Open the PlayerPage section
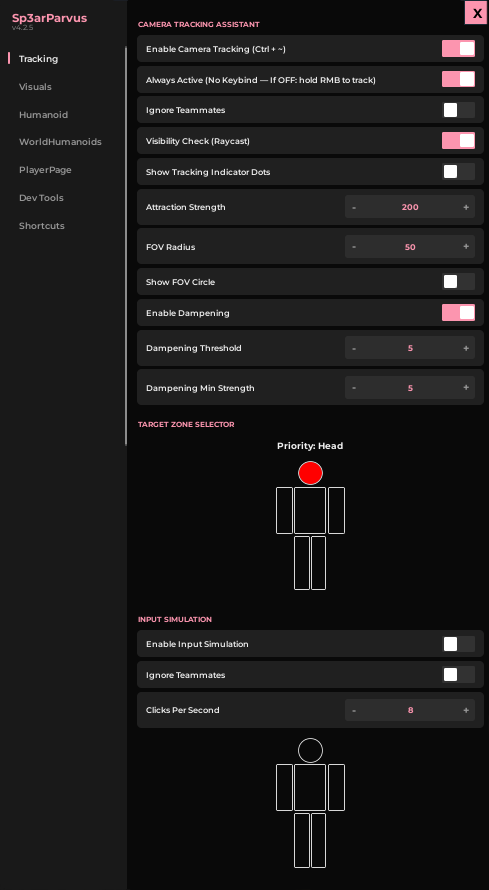 pyautogui.click(x=45, y=170)
